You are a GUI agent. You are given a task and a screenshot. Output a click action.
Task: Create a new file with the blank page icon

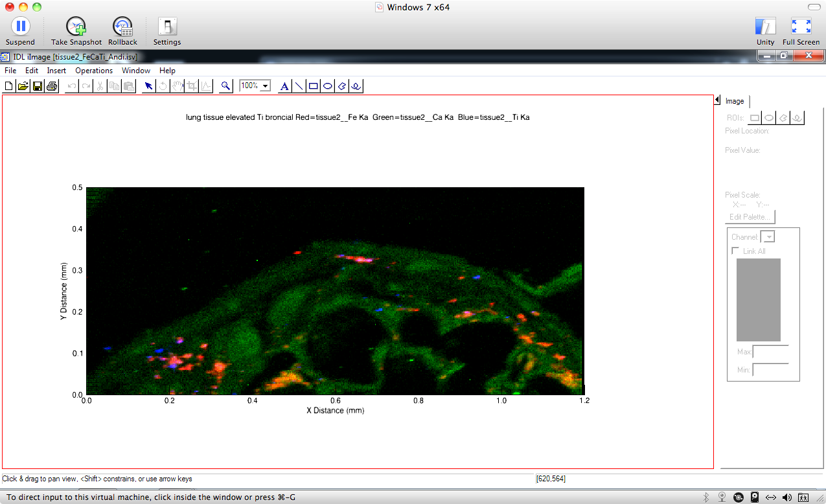8,85
